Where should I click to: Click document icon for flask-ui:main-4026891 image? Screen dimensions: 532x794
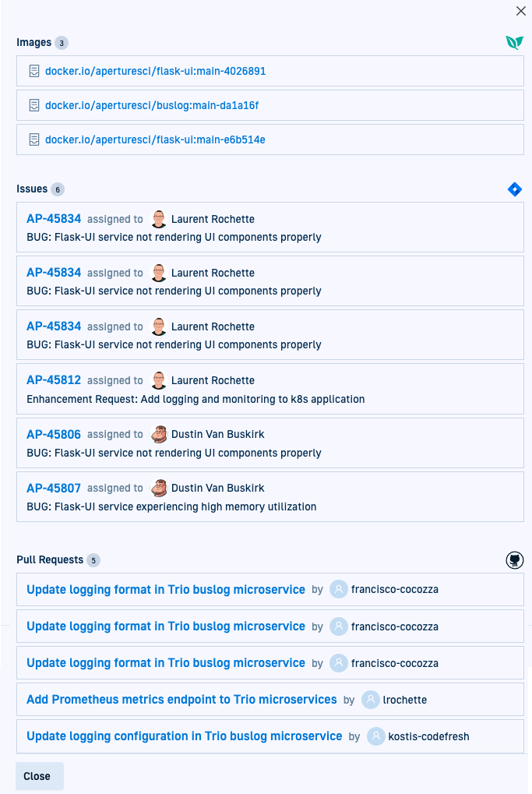(34, 71)
